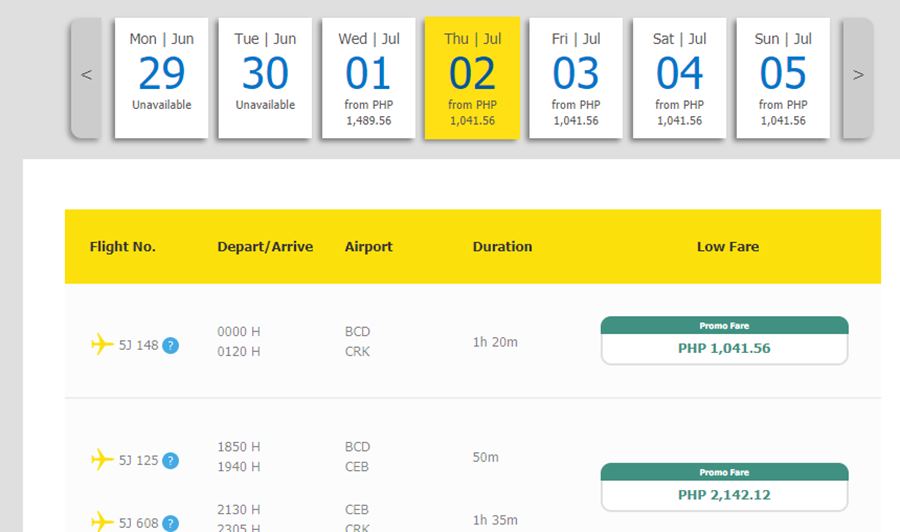This screenshot has height=532, width=900.
Task: Click the Flight No. column header
Action: (x=123, y=247)
